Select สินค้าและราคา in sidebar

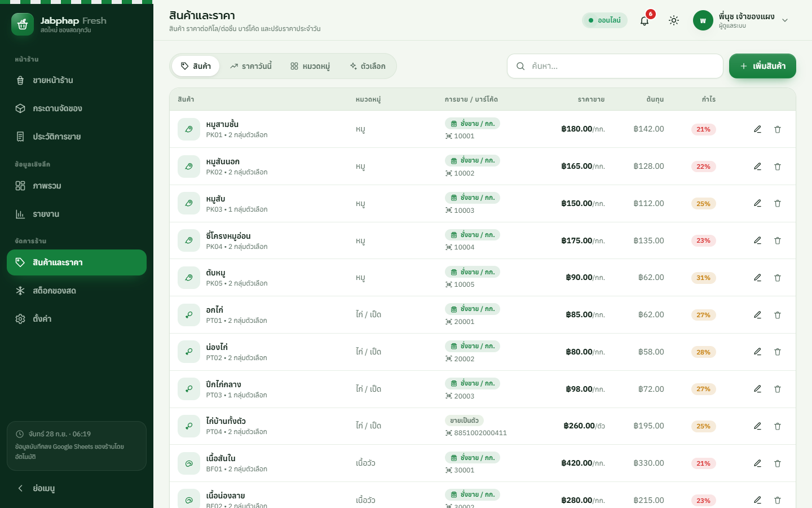(77, 262)
